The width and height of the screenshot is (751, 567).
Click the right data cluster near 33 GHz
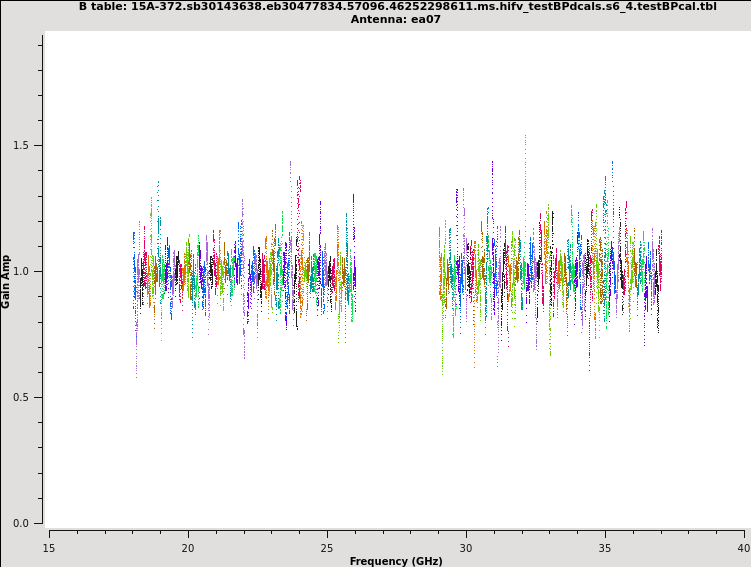tap(548, 271)
